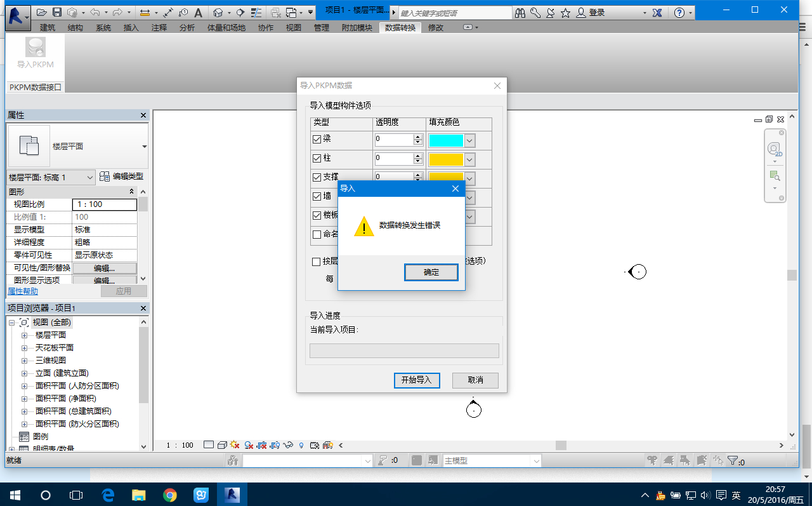Screen dimensions: 812x506
Task: Click the 梁 transparency spinner up arrow
Action: tap(417, 137)
